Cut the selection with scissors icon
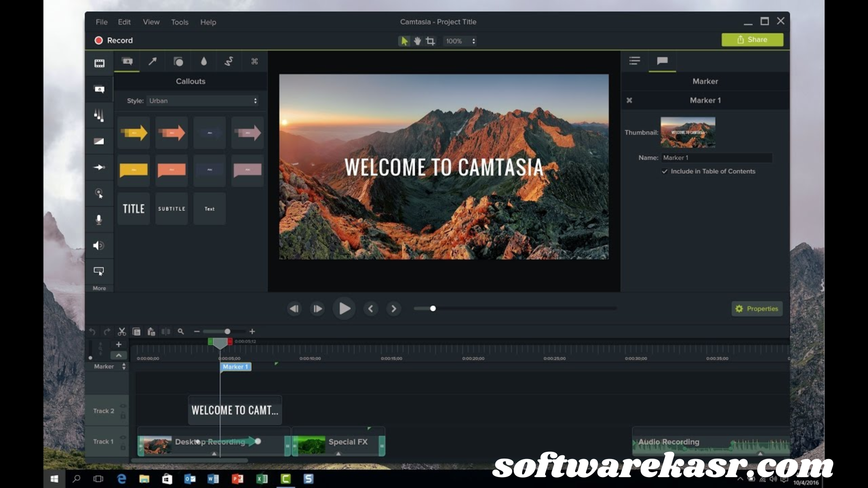This screenshot has height=488, width=868. coord(122,332)
